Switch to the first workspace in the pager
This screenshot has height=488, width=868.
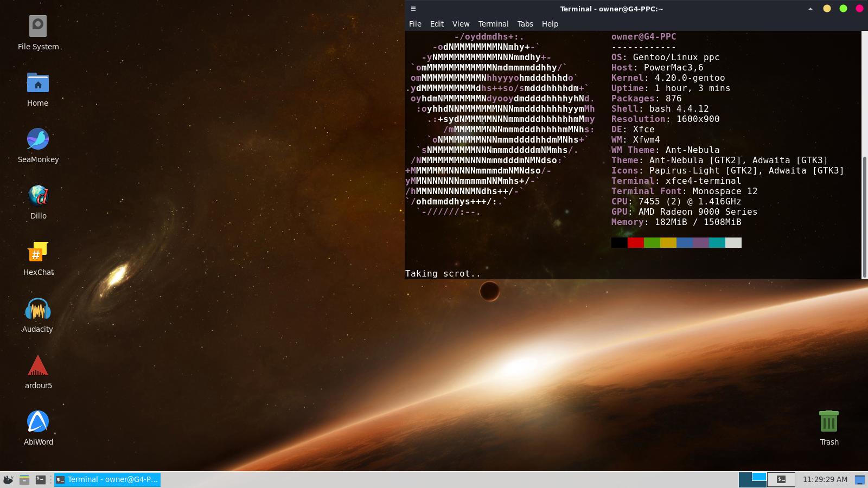(753, 479)
